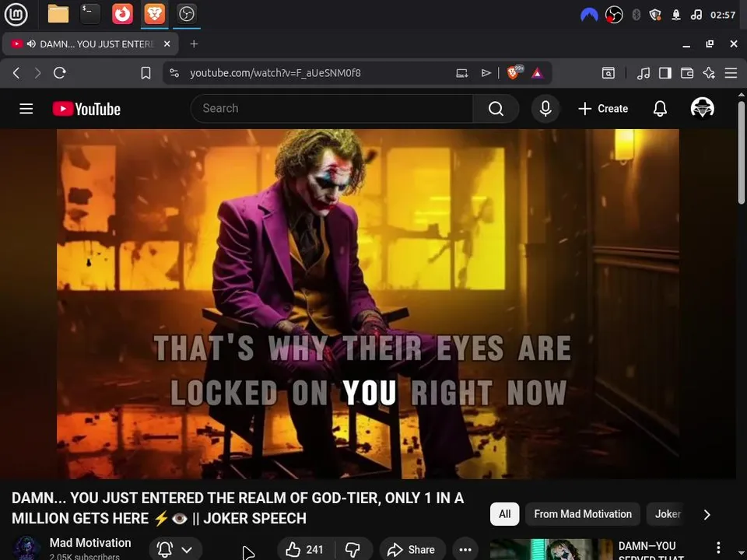
Task: Click the OBS recording tray icon
Action: pos(614,16)
